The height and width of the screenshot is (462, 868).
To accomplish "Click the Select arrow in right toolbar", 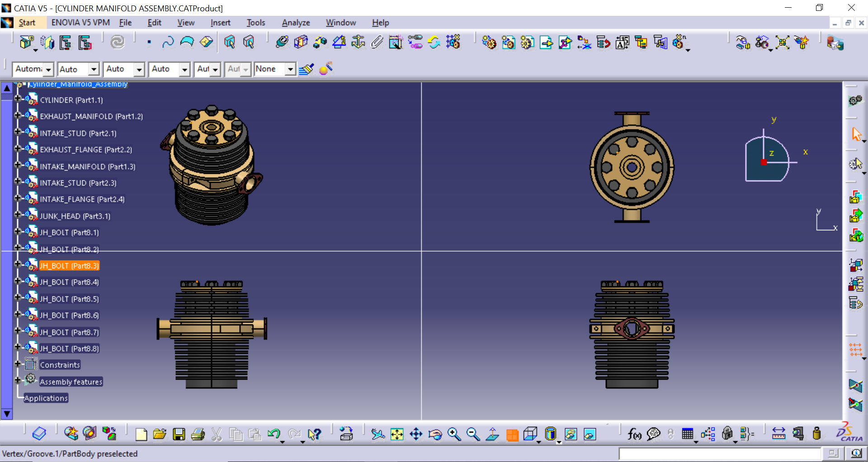I will (856, 134).
